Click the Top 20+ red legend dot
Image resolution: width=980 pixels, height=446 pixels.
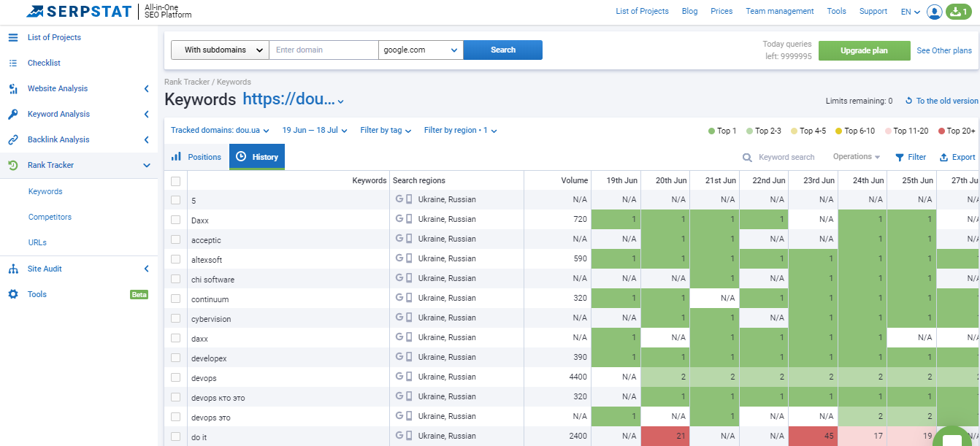click(x=941, y=131)
